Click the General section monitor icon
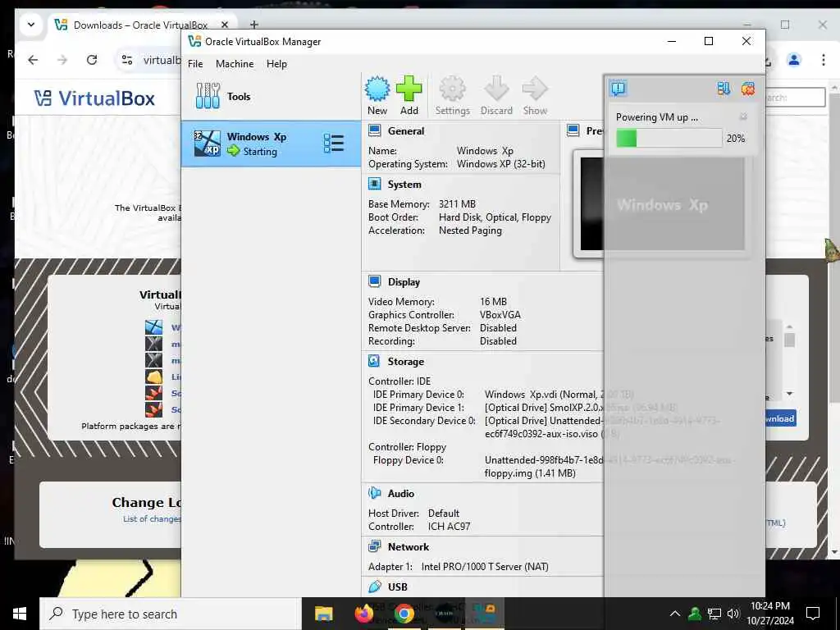Image resolution: width=840 pixels, height=630 pixels. pos(374,130)
